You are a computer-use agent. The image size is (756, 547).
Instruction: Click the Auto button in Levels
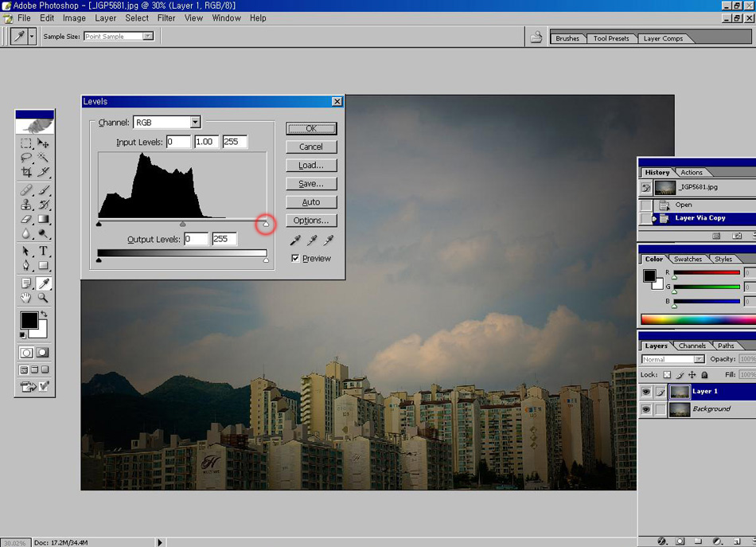(x=311, y=202)
